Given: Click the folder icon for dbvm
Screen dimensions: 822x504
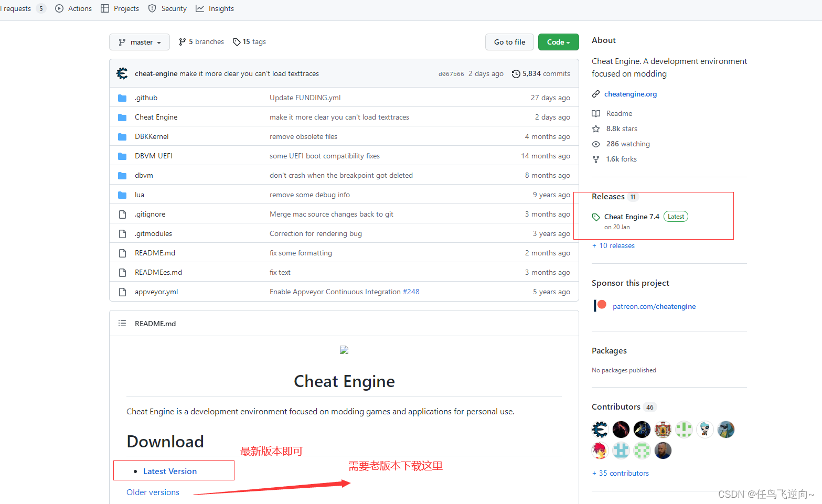Looking at the screenshot, I should (x=122, y=176).
